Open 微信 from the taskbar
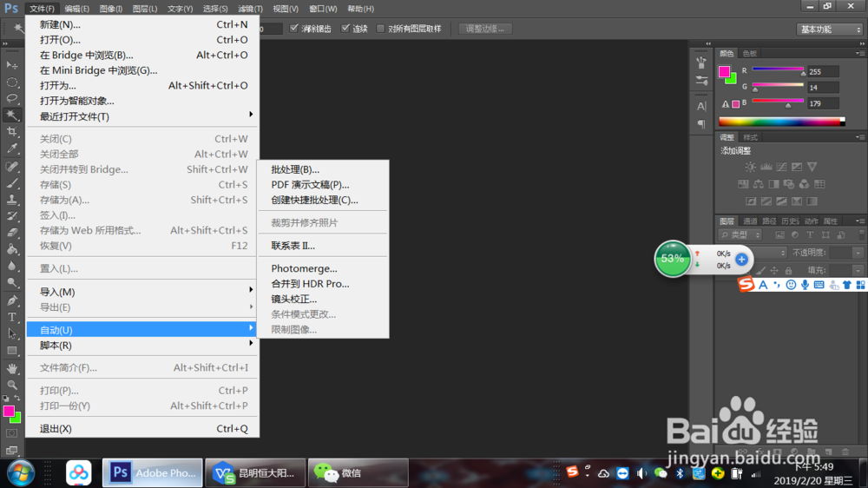The height and width of the screenshot is (488, 868). [x=358, y=473]
